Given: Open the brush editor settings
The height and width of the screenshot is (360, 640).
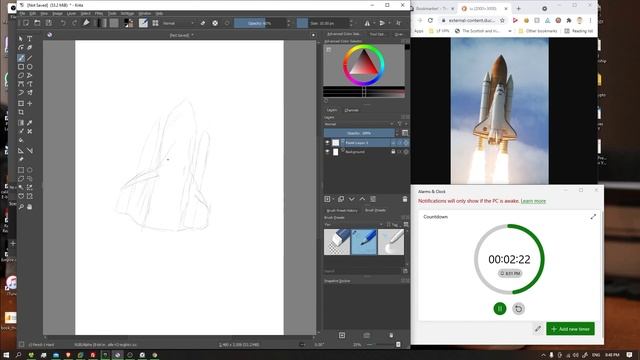Looking at the screenshot, I should 143,23.
